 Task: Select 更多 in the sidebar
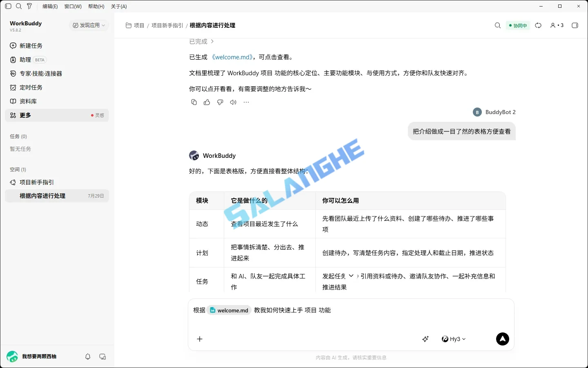pyautogui.click(x=57, y=115)
